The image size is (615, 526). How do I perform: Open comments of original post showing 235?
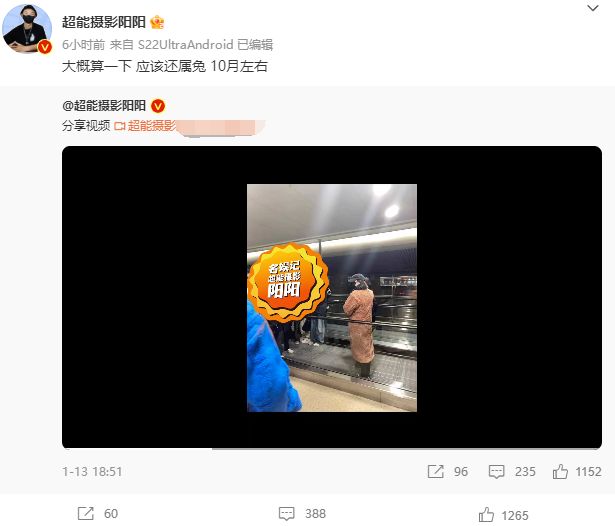(x=512, y=471)
